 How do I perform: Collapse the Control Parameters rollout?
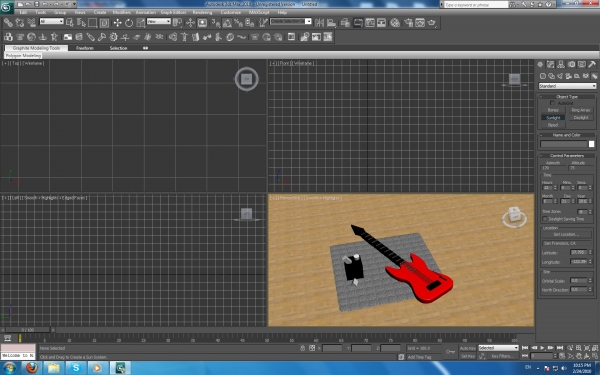(x=567, y=155)
